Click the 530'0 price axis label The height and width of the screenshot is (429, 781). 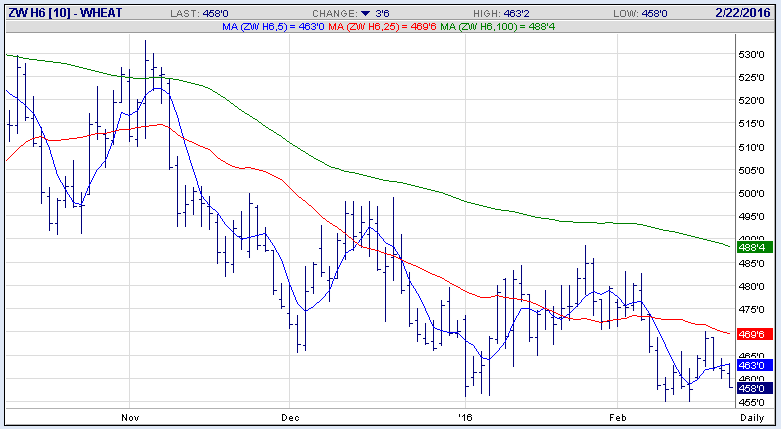click(752, 53)
